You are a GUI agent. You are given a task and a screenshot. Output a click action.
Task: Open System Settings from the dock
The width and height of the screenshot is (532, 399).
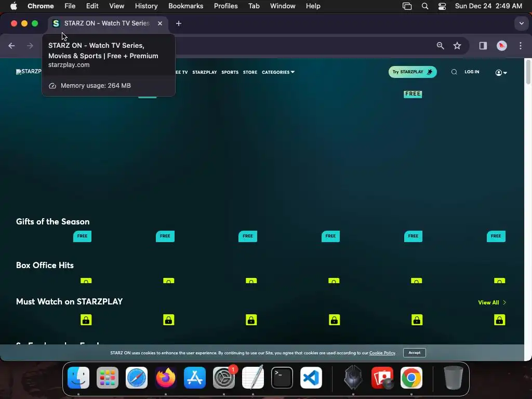click(x=224, y=378)
